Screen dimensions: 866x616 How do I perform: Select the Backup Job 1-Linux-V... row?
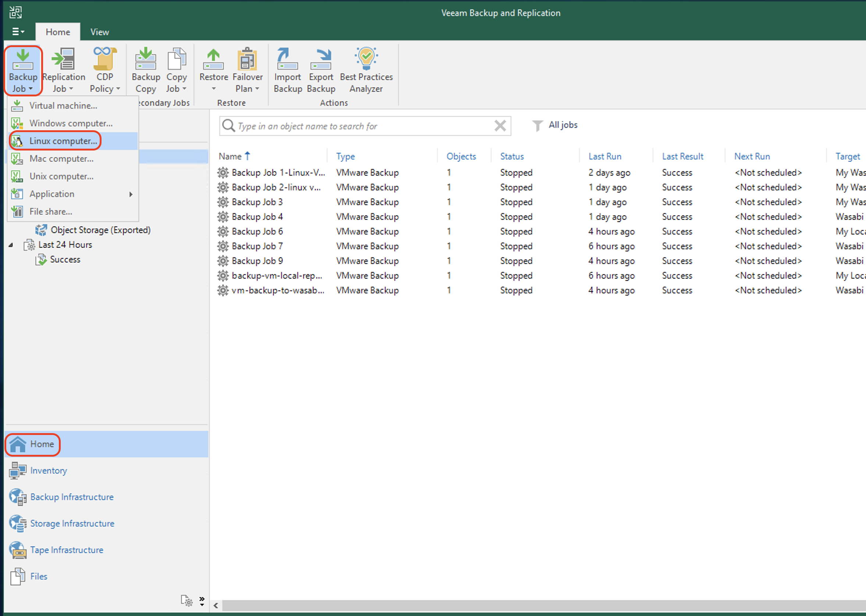[x=541, y=173]
